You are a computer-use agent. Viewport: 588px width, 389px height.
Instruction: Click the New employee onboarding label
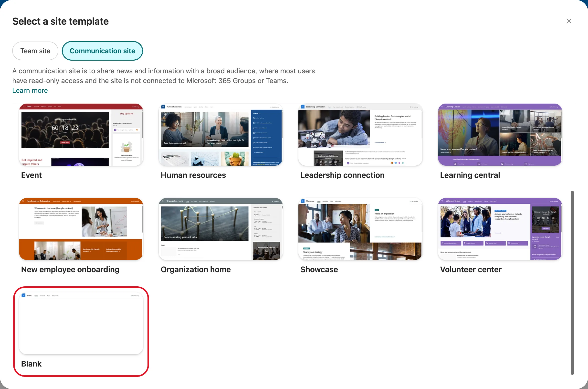click(x=70, y=270)
